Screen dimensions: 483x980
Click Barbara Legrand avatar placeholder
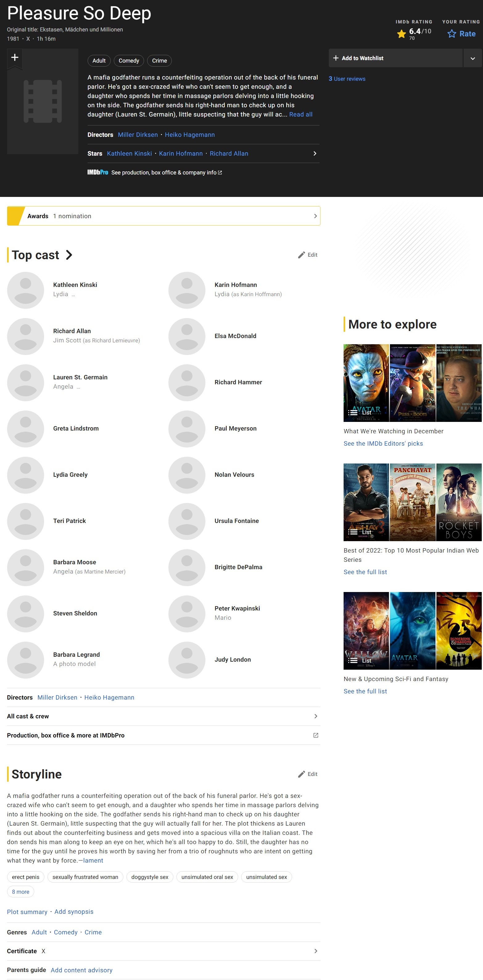26,660
